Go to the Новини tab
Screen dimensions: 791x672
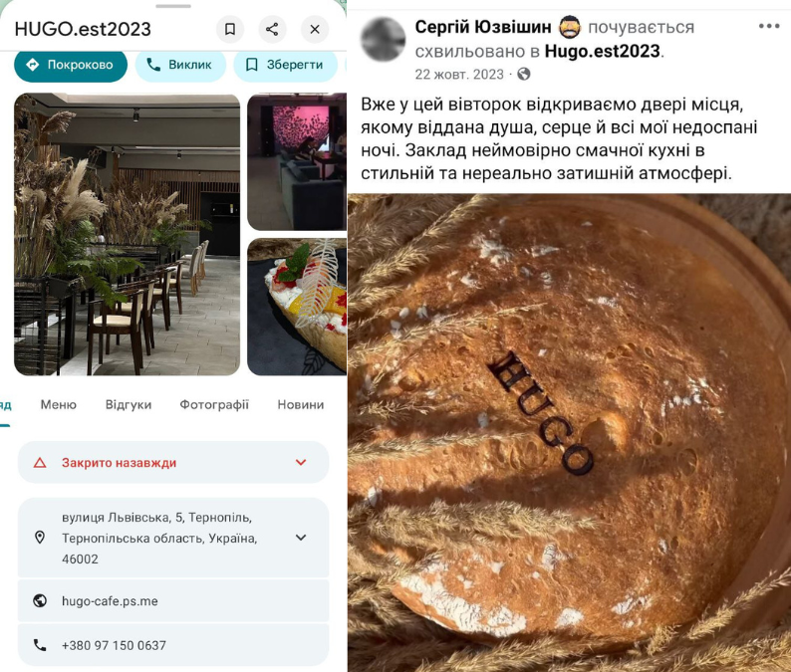coord(301,405)
